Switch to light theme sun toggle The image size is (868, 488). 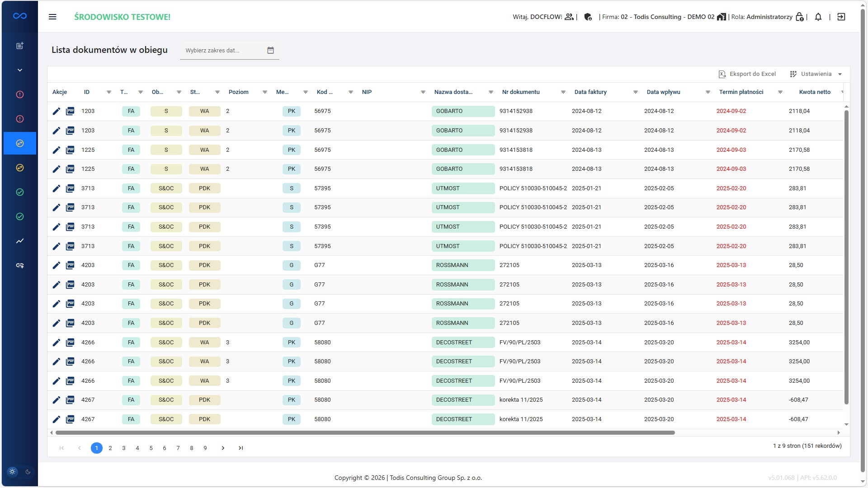point(12,472)
